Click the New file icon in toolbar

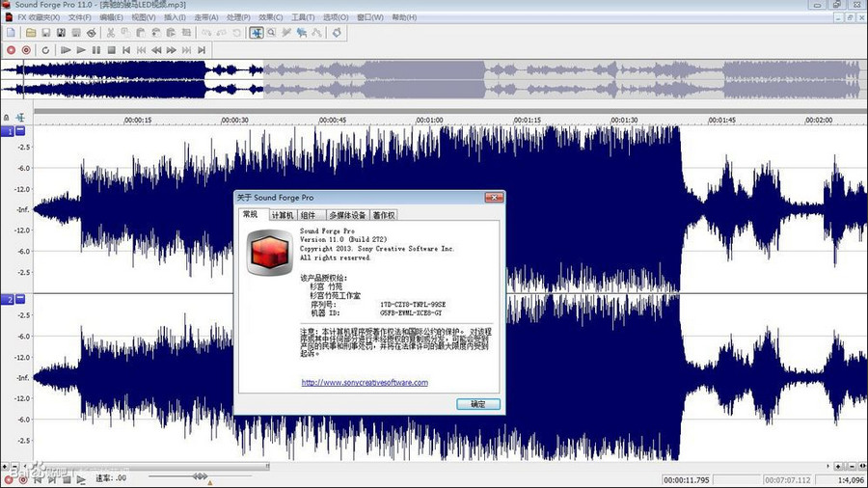point(11,33)
